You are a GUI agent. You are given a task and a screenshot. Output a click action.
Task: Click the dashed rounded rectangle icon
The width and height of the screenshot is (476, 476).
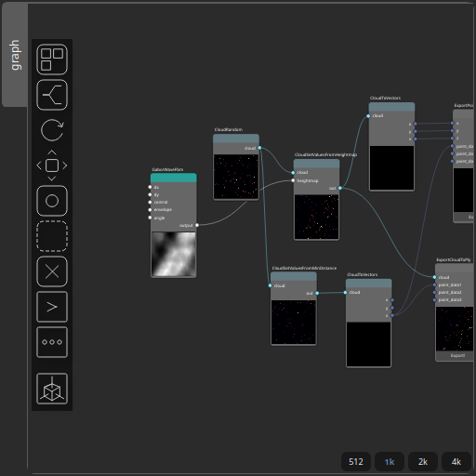(x=52, y=236)
